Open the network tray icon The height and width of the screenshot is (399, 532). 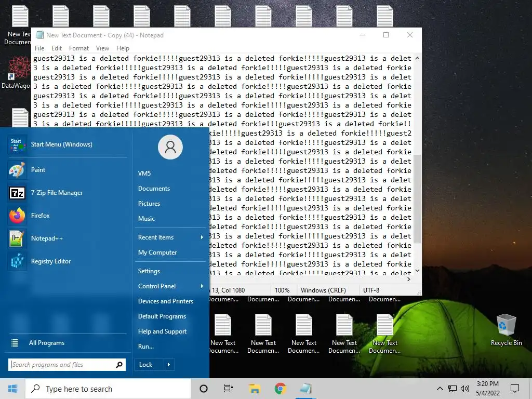tap(453, 389)
